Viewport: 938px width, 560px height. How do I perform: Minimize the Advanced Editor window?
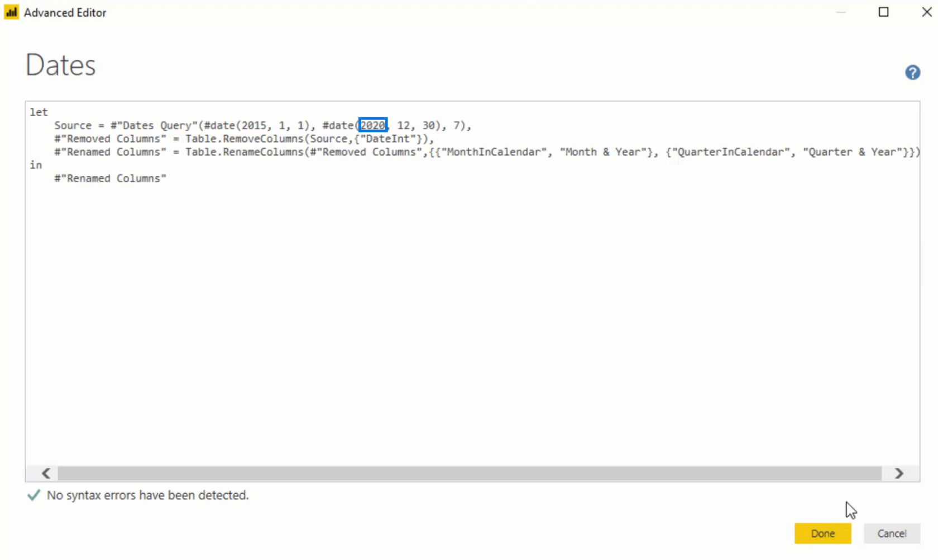tap(841, 12)
